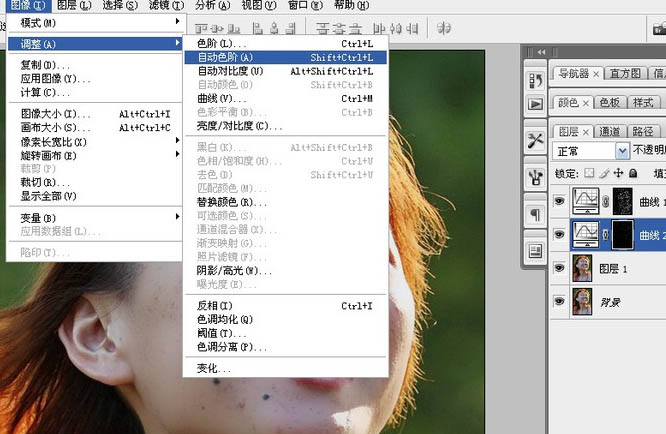The image size is (666, 434).
Task: Toggle visibility of selected 曲线 2 layer
Action: pos(559,234)
